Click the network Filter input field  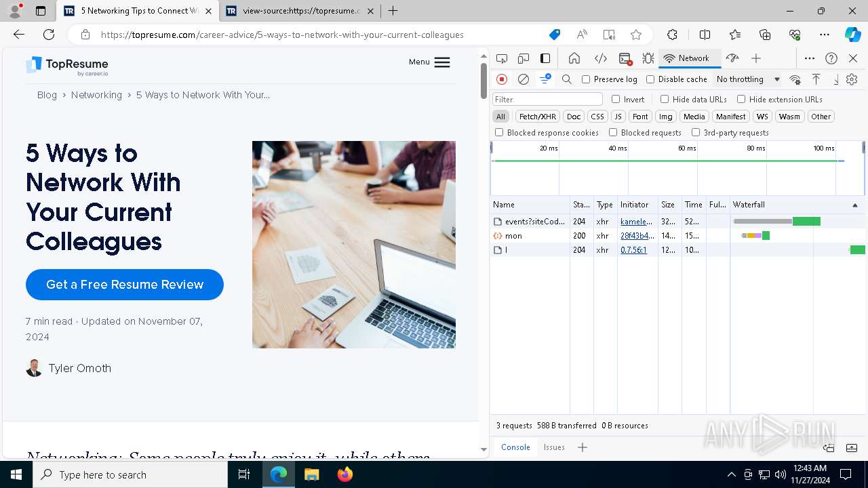pyautogui.click(x=547, y=99)
